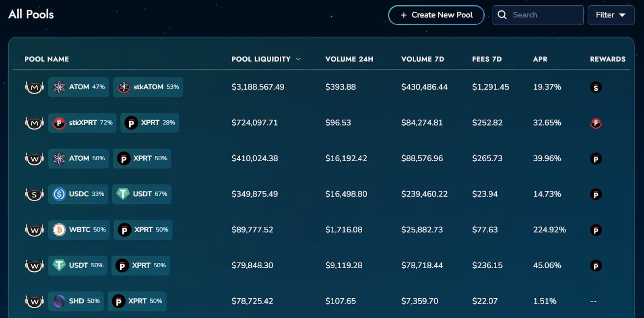
Task: Click the blue USDC coin icon
Action: (59, 194)
